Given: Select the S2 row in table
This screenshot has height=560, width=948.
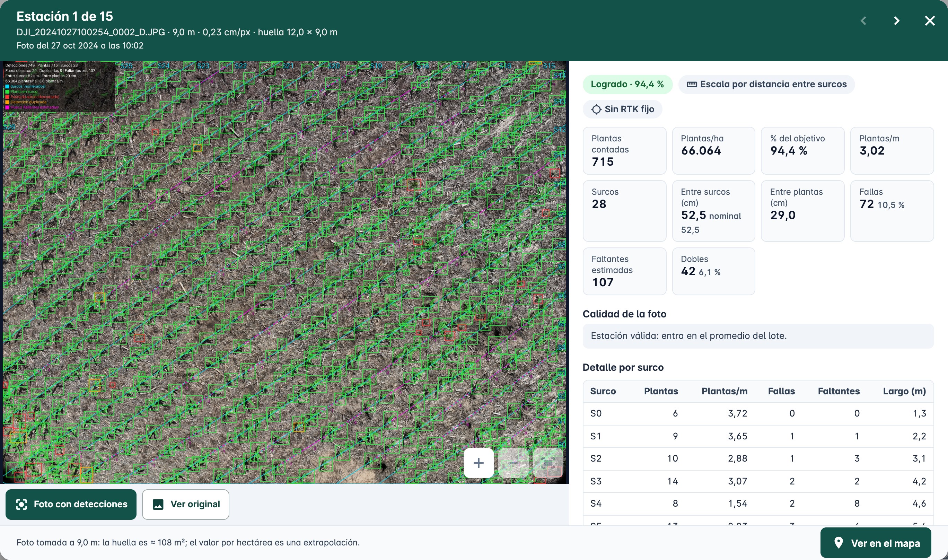Looking at the screenshot, I should tap(758, 458).
